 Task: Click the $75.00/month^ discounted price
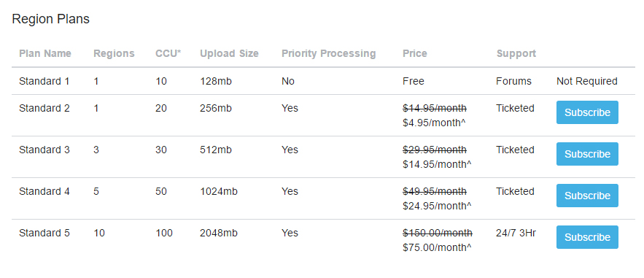tap(437, 247)
